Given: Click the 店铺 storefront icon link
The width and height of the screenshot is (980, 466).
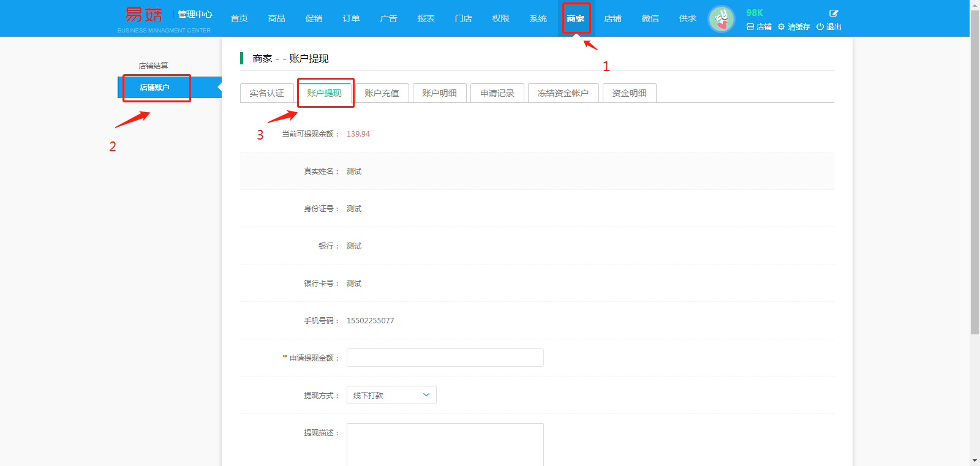Looking at the screenshot, I should pyautogui.click(x=759, y=27).
